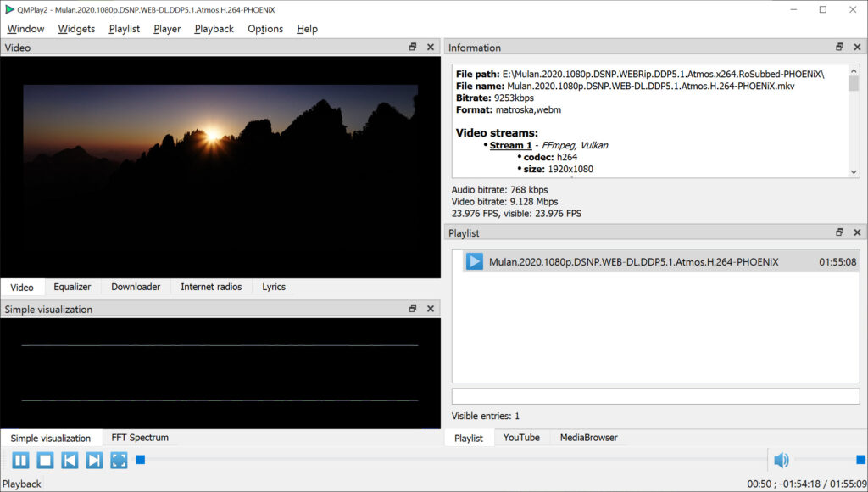Screen dimensions: 868x492
Task: Open the MediaBrowser tab
Action: coord(588,438)
